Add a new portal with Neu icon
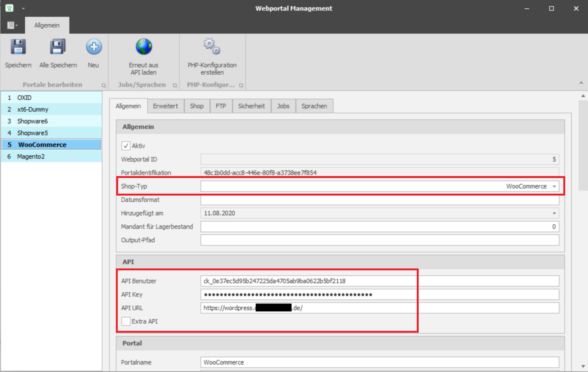588x372 pixels. tap(94, 47)
